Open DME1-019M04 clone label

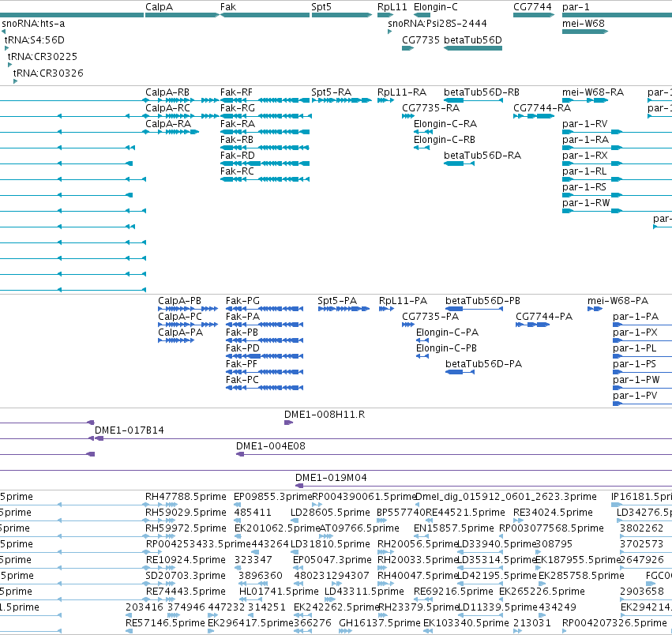(331, 478)
